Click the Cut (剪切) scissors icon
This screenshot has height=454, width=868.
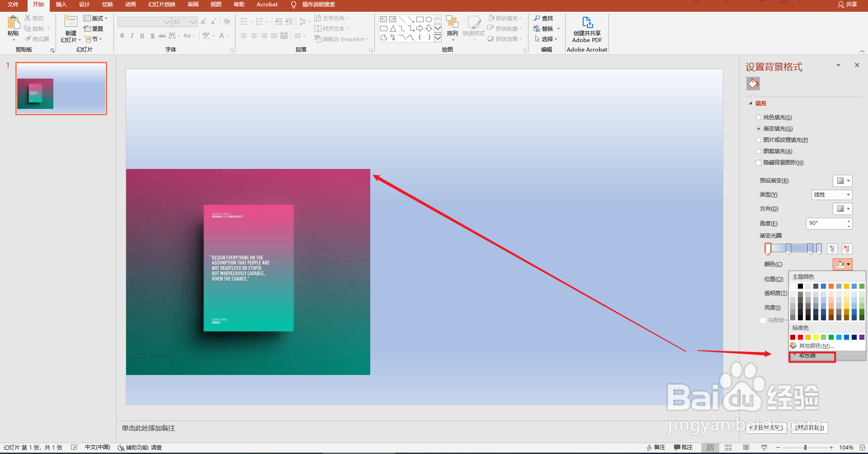(x=28, y=18)
